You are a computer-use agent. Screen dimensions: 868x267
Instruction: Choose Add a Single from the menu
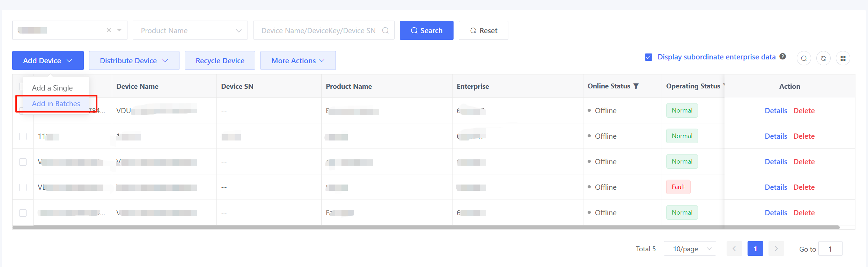pyautogui.click(x=52, y=88)
